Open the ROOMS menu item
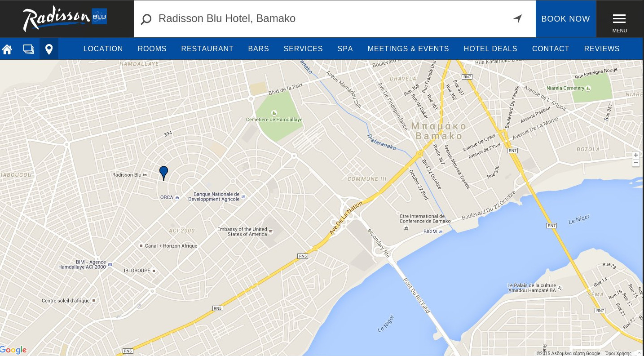This screenshot has height=356, width=644. 152,49
